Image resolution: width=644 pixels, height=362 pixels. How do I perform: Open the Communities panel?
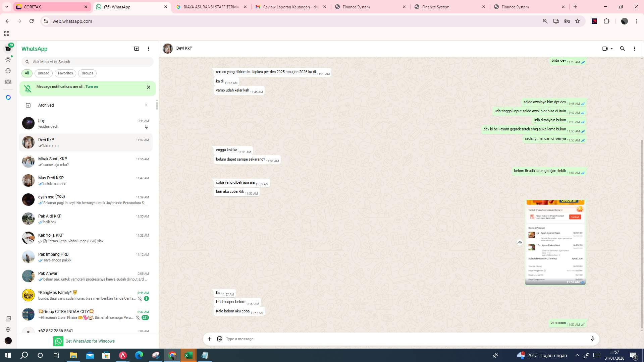pyautogui.click(x=8, y=81)
